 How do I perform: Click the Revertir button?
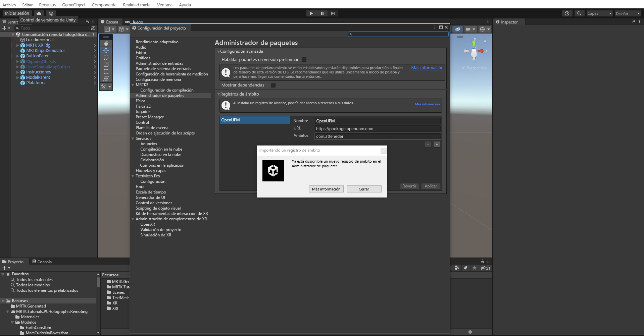pyautogui.click(x=409, y=186)
